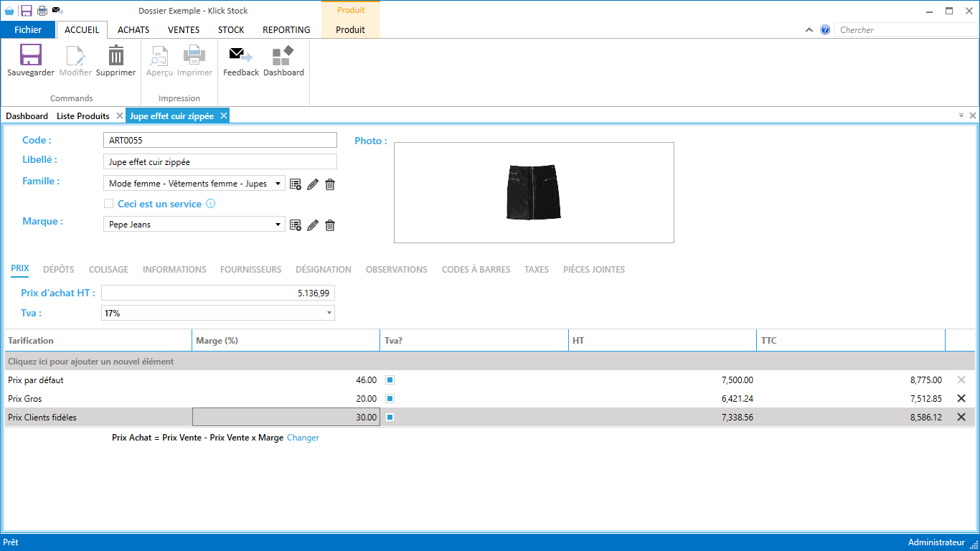Open the Dashboard ribbon icon

(x=283, y=56)
